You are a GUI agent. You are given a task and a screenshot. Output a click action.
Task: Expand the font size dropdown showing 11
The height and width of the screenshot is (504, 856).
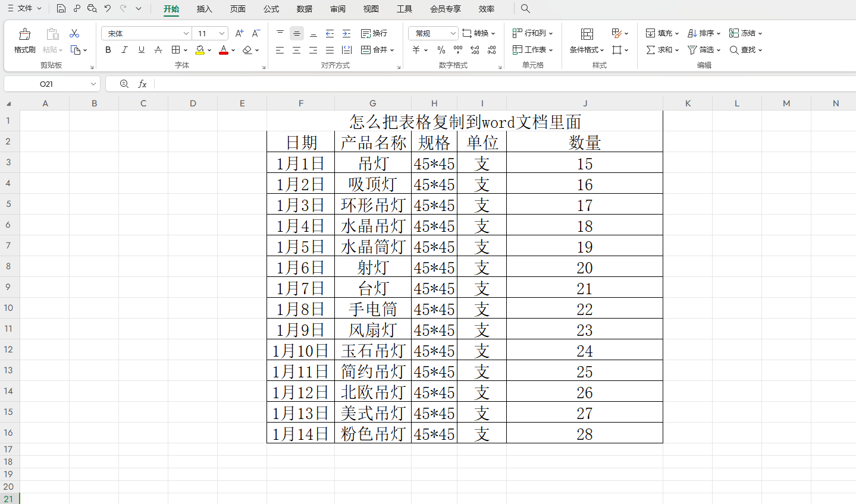pos(222,34)
